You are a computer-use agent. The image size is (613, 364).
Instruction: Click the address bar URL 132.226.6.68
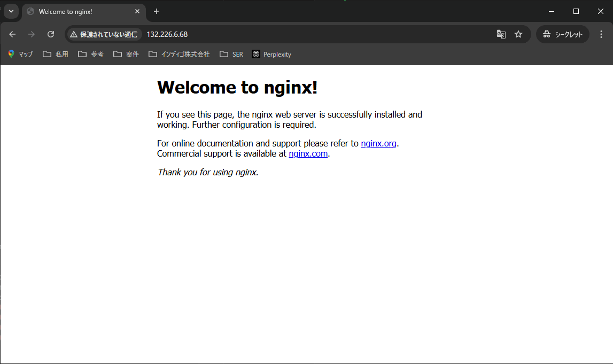coord(167,34)
